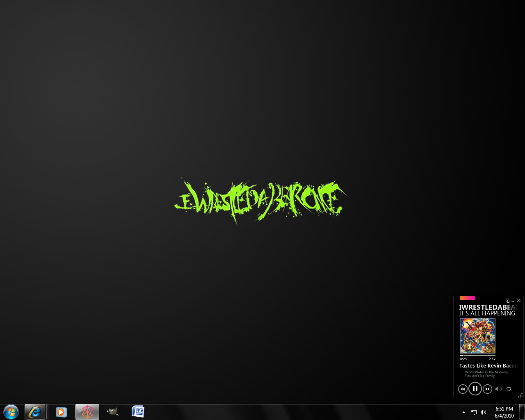Click the Zune taskbar button
The image size is (525, 420).
point(87,412)
